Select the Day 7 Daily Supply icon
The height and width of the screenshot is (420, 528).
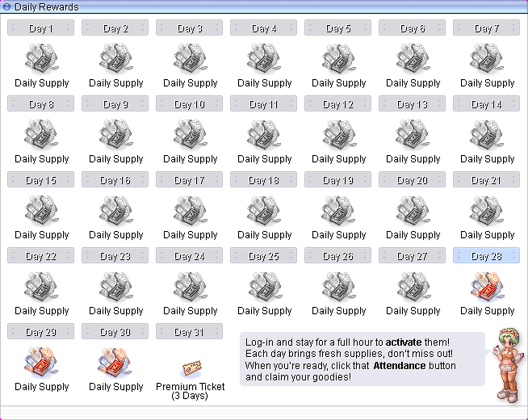coord(487,61)
